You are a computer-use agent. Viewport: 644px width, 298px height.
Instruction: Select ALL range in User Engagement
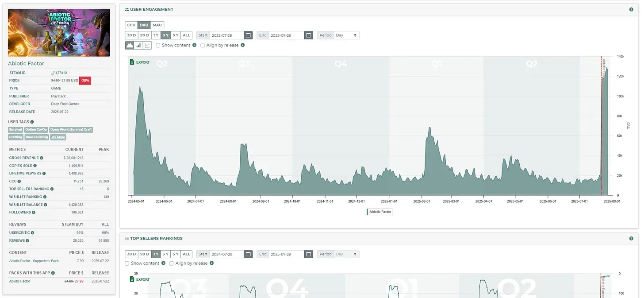[x=186, y=35]
